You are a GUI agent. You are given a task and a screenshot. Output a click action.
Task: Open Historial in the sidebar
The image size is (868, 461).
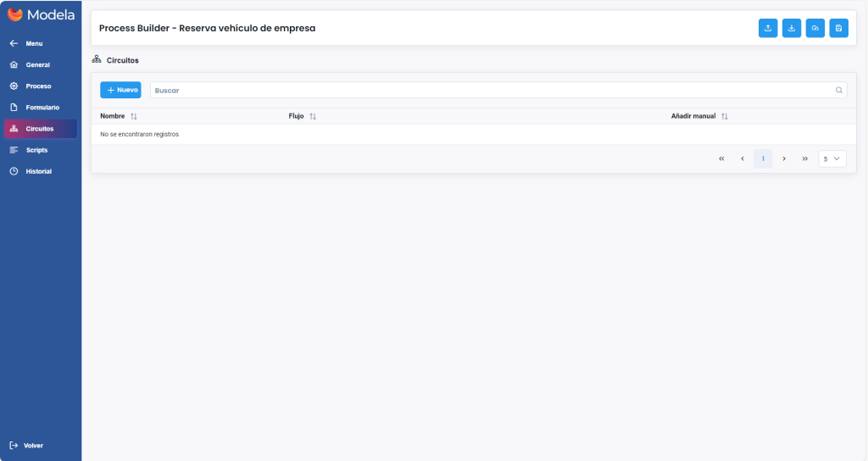pyautogui.click(x=38, y=171)
